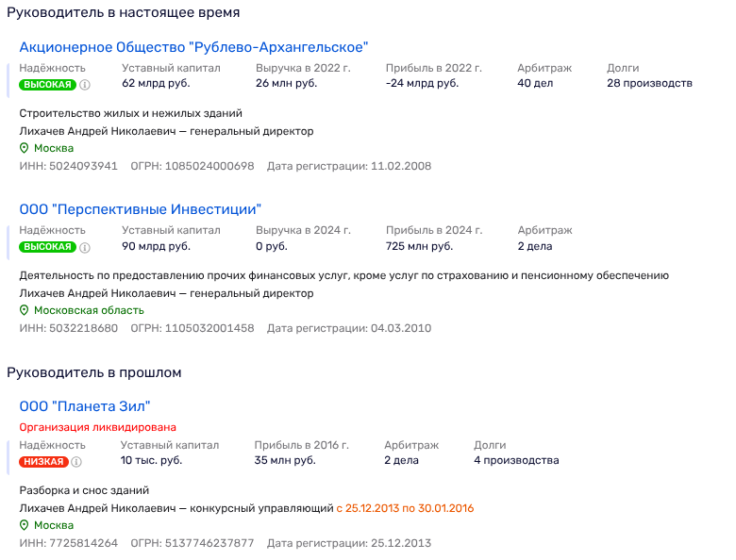The height and width of the screenshot is (560, 736).
Task: Click the ВЫСОКАЯ badge for Рублево-Архангельское
Action: tap(47, 85)
